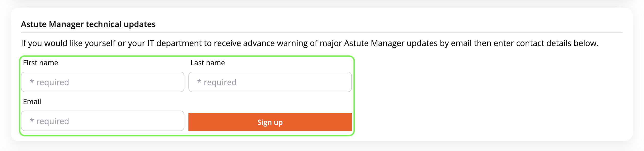Screen dimensions: 644x151
Task: Select the required placeholder under First name
Action: (x=53, y=82)
